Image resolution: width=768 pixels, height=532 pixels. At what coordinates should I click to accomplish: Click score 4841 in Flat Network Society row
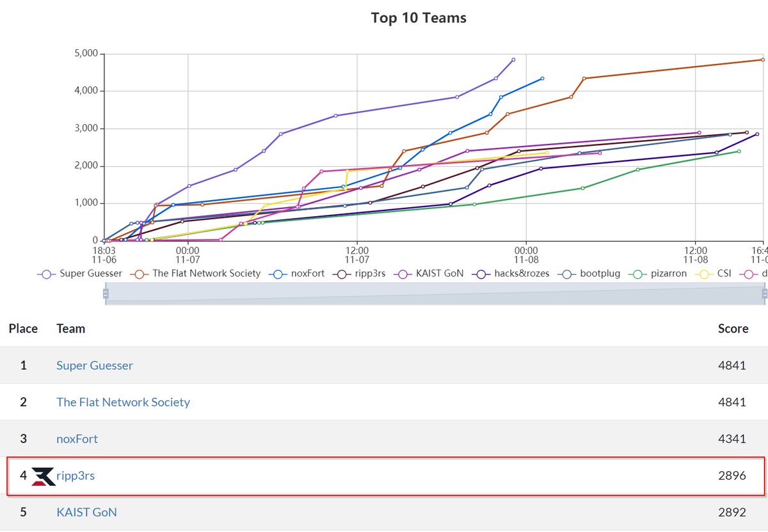[732, 402]
